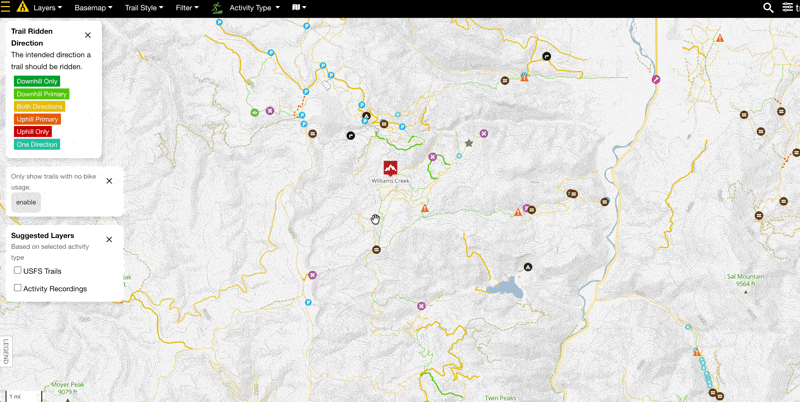Open the hamburger main menu
The image size is (800, 402).
click(5, 7)
